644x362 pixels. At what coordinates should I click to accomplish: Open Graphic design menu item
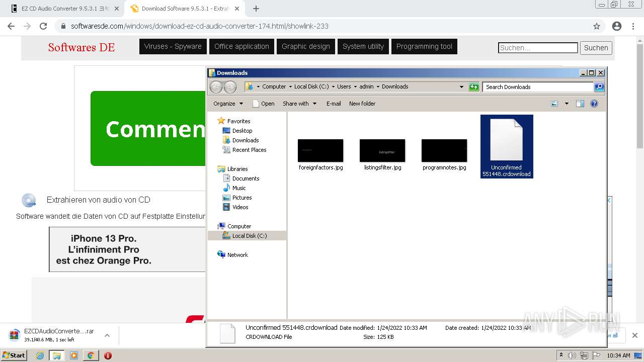click(306, 46)
